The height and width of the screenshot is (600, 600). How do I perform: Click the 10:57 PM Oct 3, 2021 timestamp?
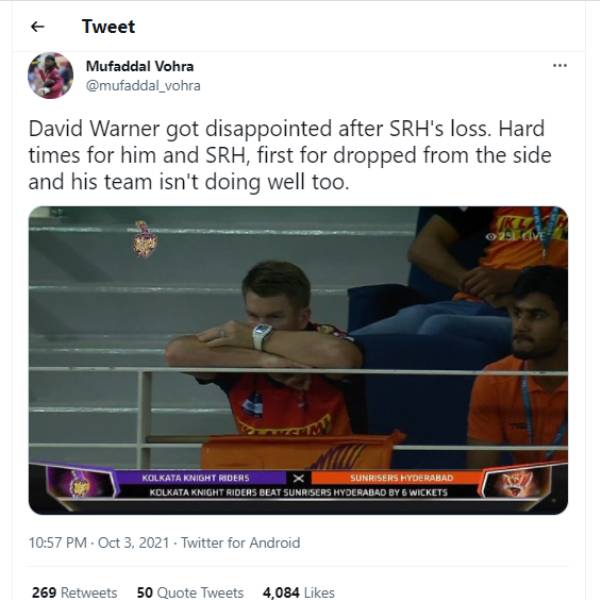[99, 543]
